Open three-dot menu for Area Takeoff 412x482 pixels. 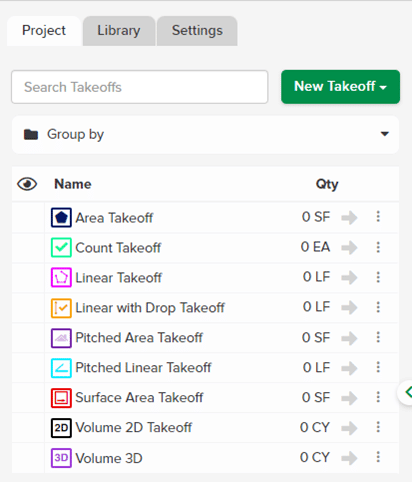[x=378, y=217]
